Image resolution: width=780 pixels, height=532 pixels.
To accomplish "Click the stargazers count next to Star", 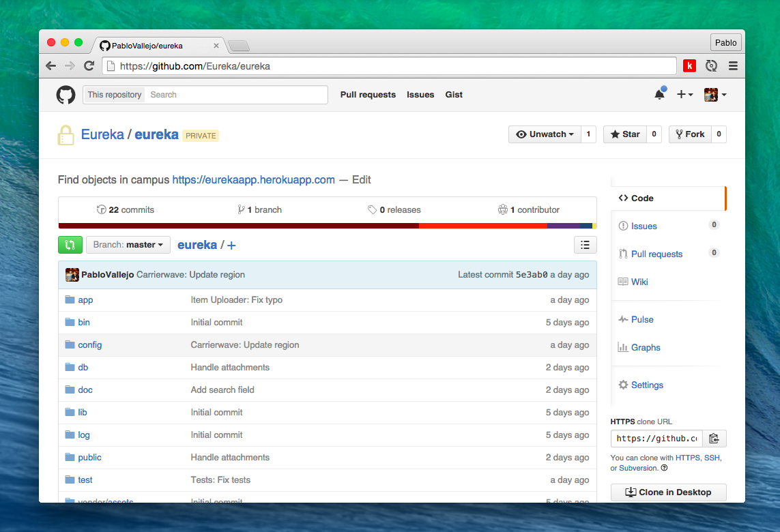I will pyautogui.click(x=654, y=134).
